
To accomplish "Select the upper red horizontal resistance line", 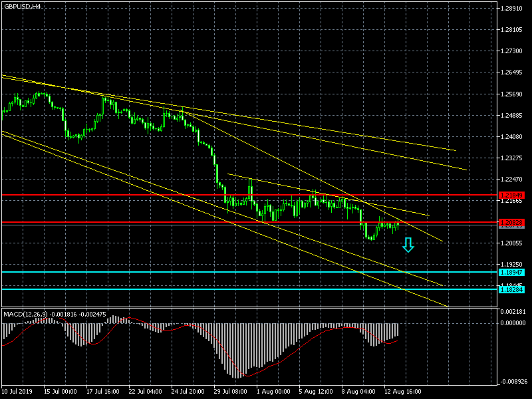I will pos(249,195).
